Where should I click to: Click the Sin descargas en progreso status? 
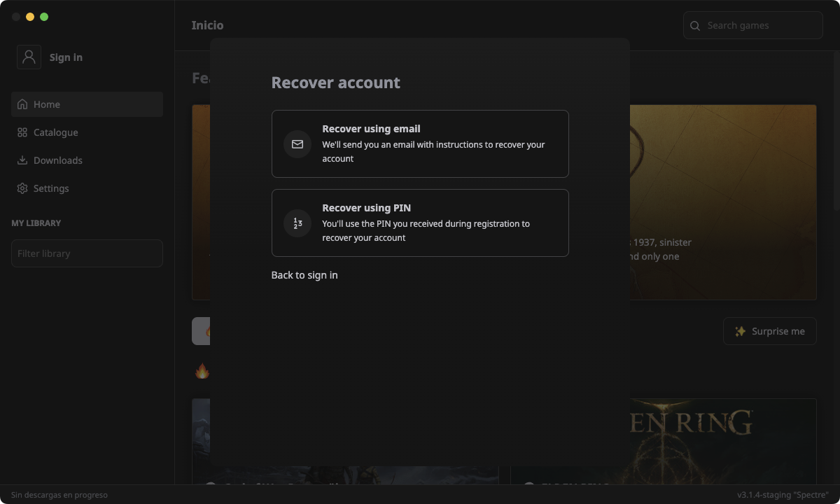59,495
